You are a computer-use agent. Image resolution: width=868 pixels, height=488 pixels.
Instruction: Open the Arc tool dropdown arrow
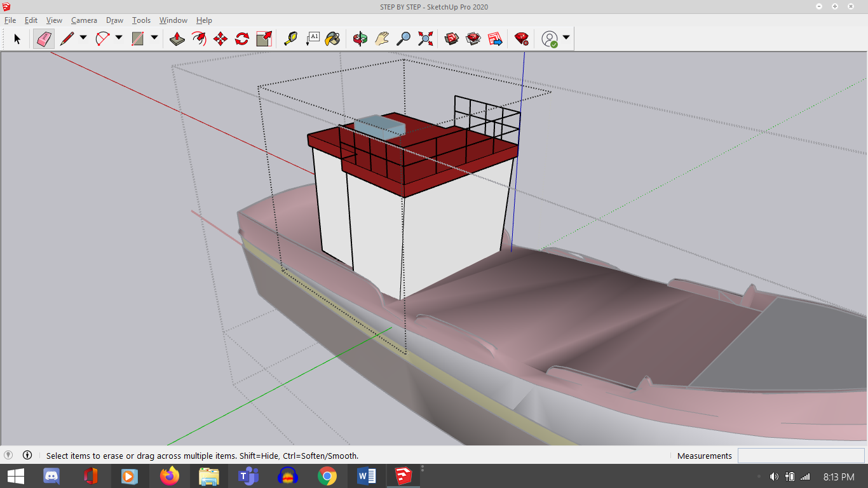coord(119,38)
